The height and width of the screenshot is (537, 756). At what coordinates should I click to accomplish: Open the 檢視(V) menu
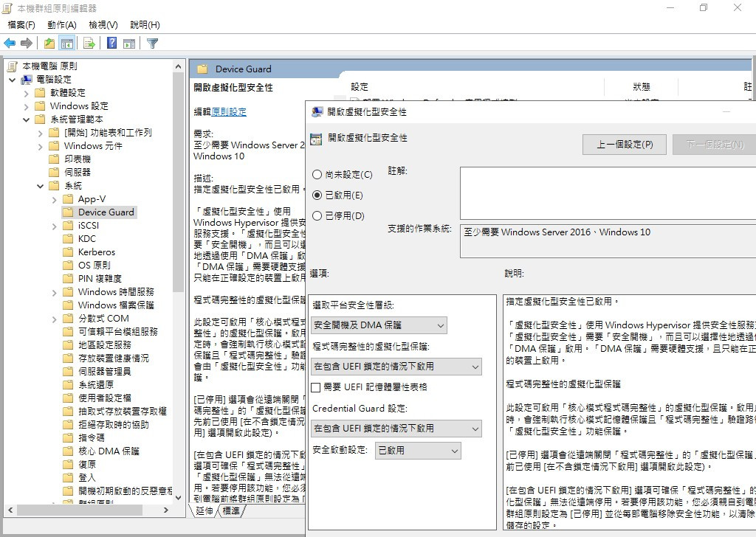pos(103,24)
